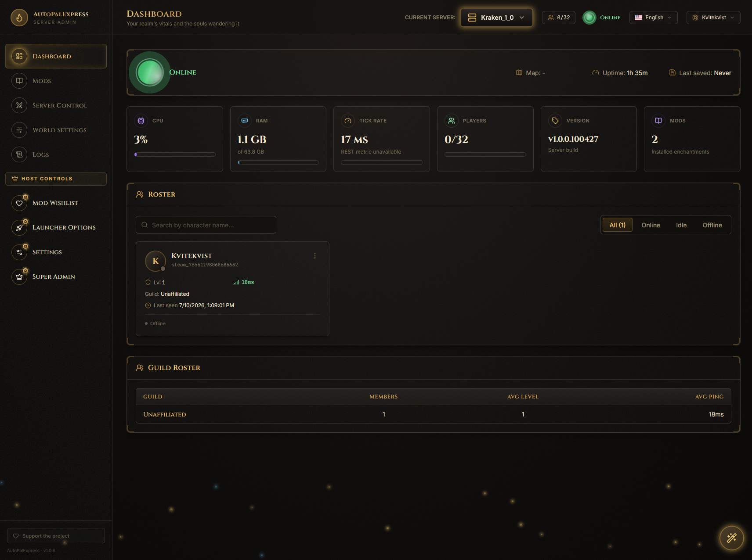Click the 0/32 player count badge
The image size is (752, 560).
559,18
